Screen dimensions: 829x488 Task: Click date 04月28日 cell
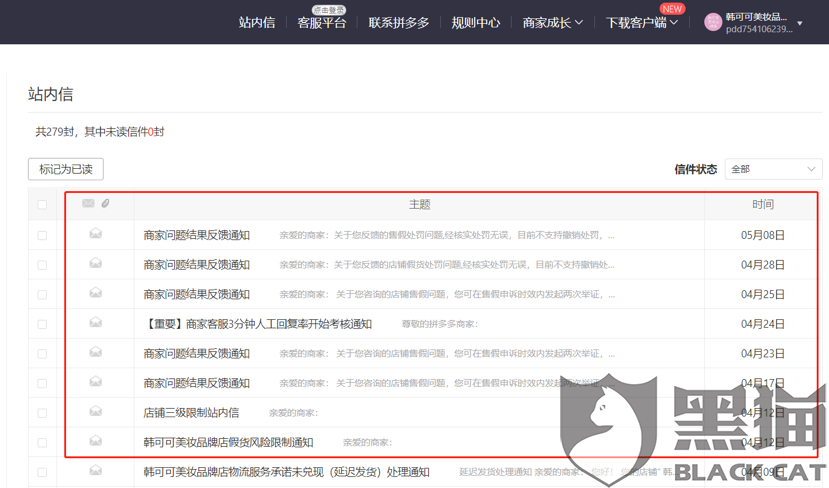tap(763, 265)
